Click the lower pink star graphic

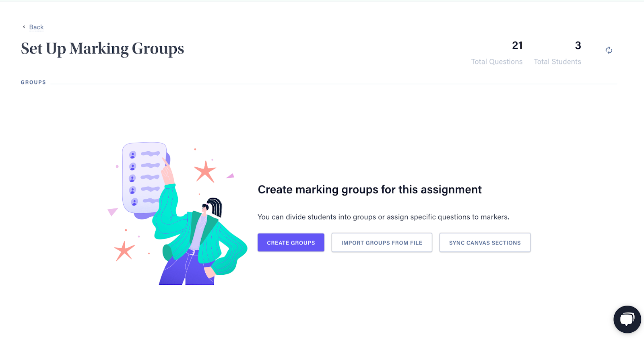[x=124, y=251]
